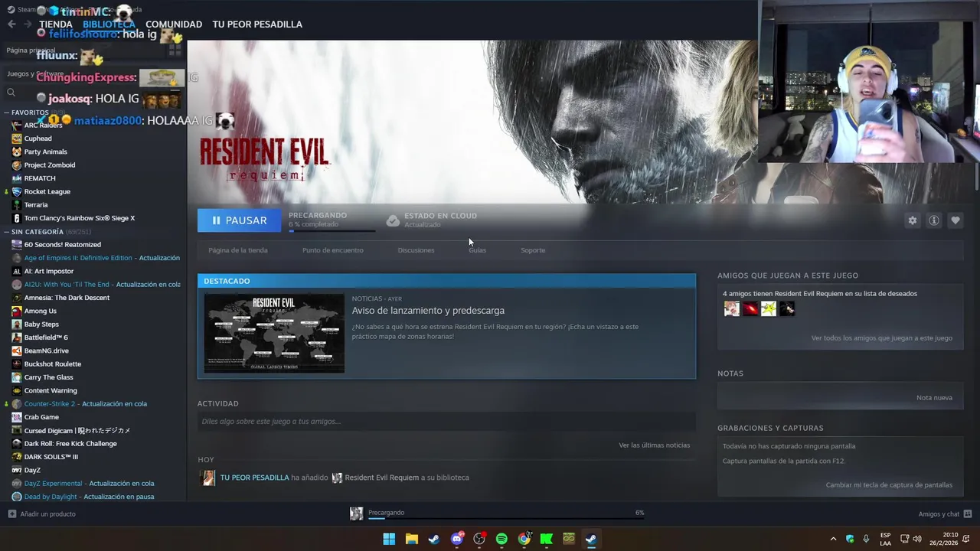Open the TIENDA section

click(x=56, y=24)
